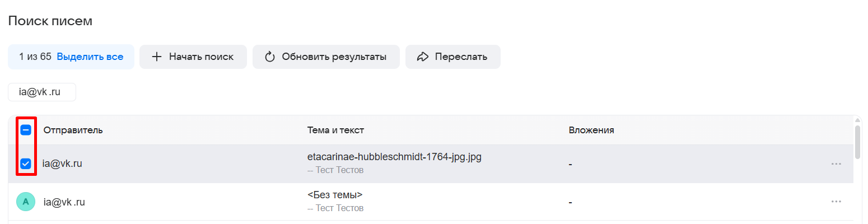The height and width of the screenshot is (224, 868).
Task: Open more options for the etacarinae-hubbleschmidt email
Action: click(836, 164)
